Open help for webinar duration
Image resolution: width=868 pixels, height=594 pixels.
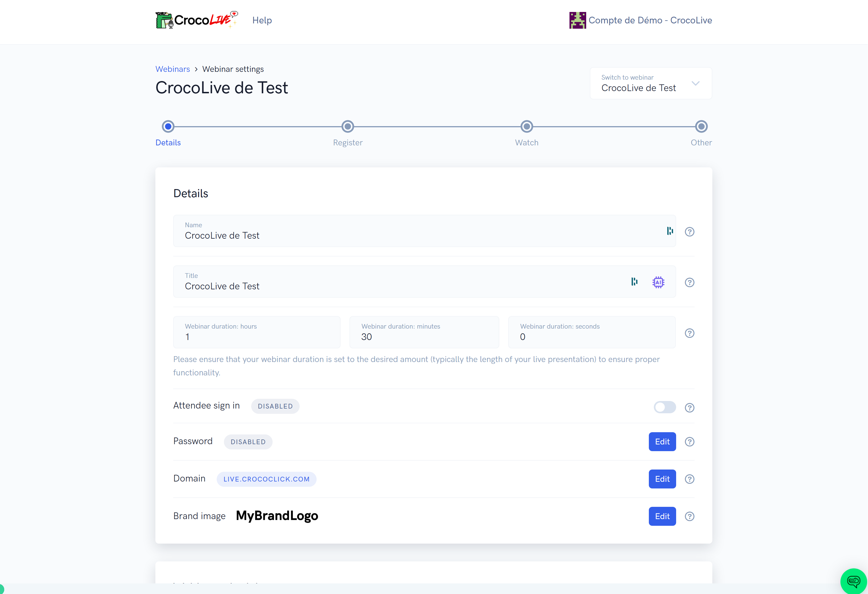coord(689,333)
